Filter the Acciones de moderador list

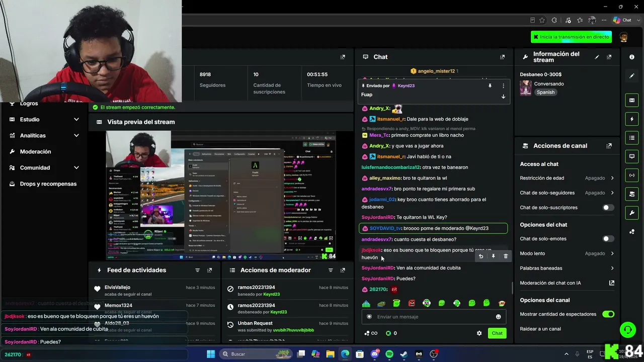pos(331,270)
